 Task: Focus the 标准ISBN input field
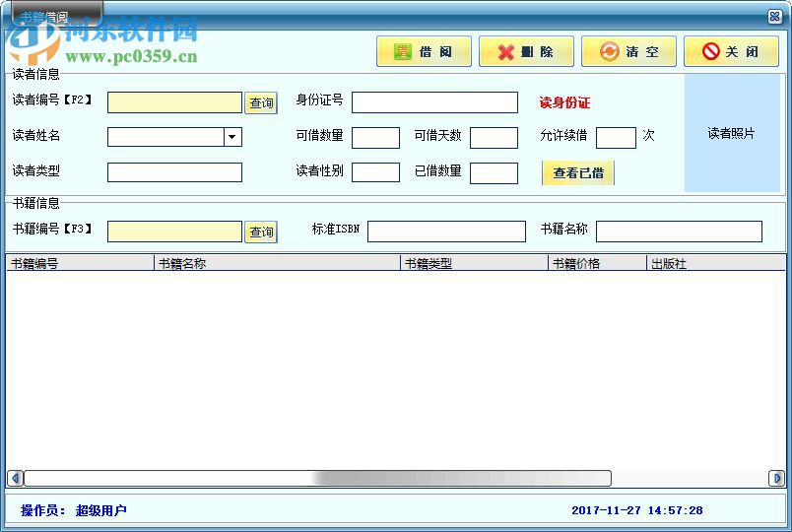(x=446, y=232)
